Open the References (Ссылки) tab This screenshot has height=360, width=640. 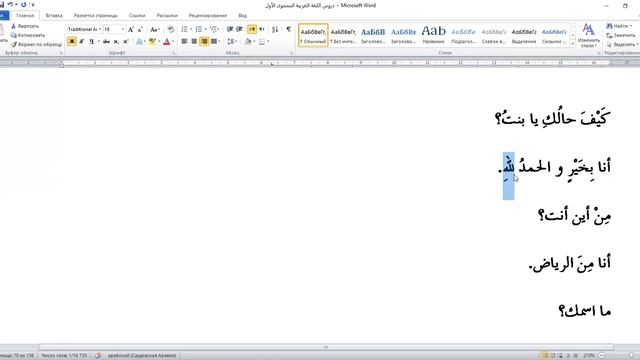(137, 16)
